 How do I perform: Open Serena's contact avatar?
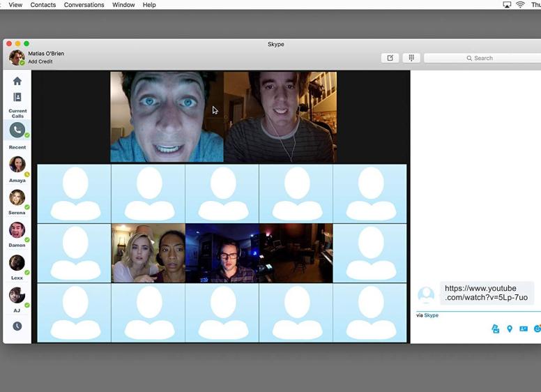pyautogui.click(x=17, y=197)
